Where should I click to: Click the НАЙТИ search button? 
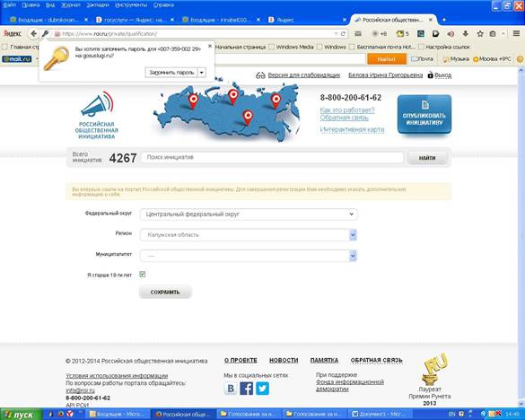427,158
